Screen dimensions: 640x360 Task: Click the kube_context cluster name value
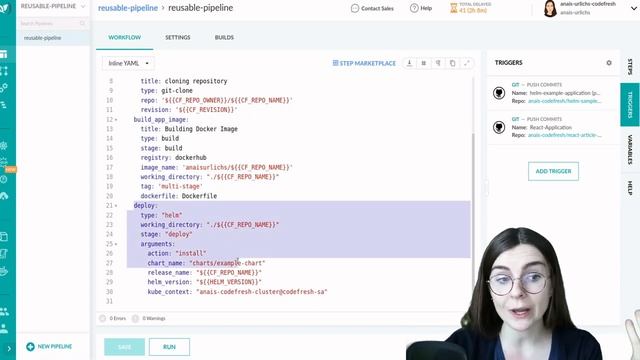262,292
